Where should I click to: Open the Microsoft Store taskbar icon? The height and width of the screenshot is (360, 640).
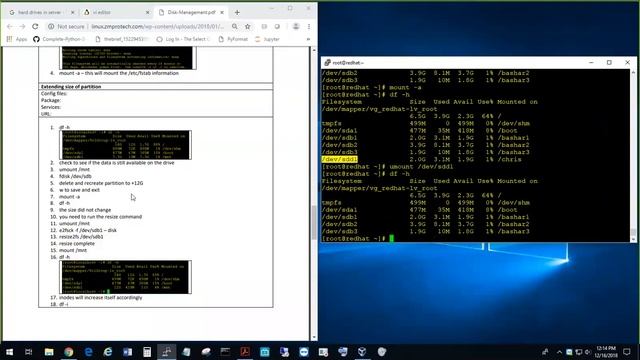(264, 352)
